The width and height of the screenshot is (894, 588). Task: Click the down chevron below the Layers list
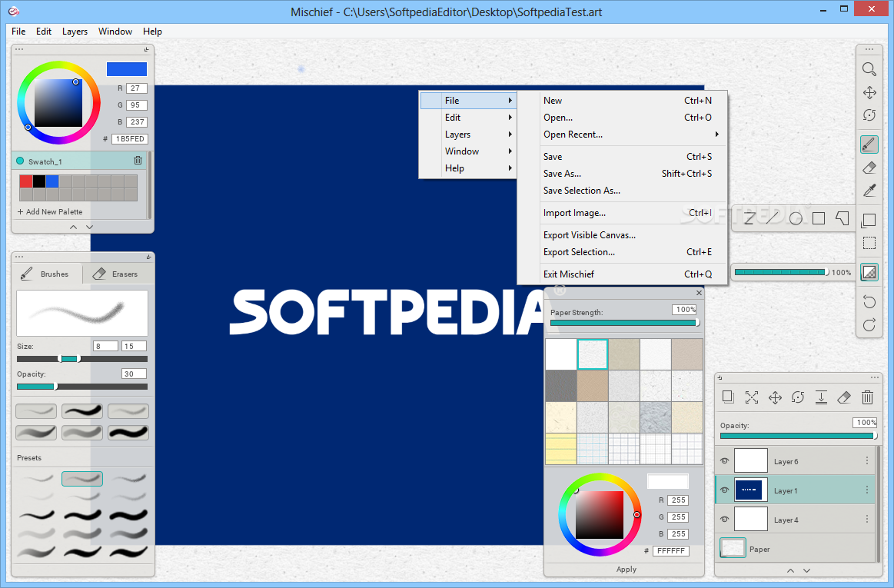[807, 570]
